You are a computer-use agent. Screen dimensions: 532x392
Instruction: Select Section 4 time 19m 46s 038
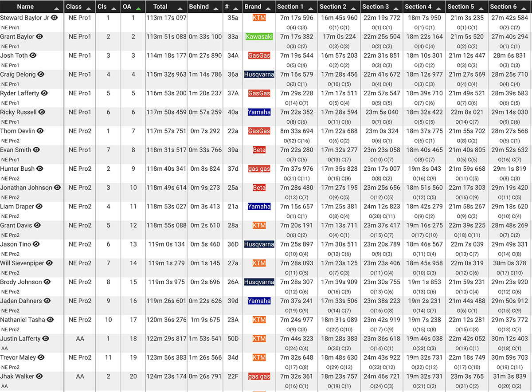click(424, 338)
